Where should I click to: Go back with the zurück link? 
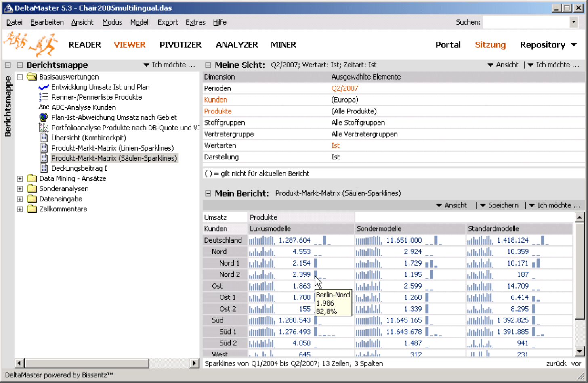click(556, 364)
